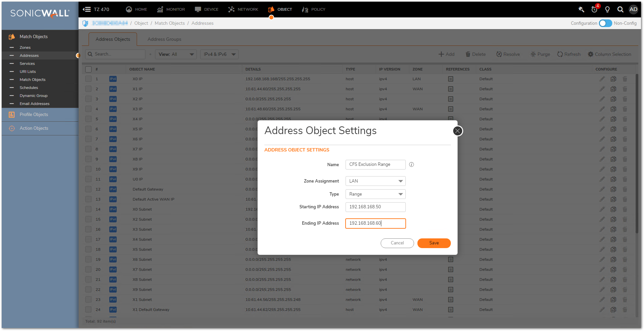Image resolution: width=644 pixels, height=331 pixels.
Task: Open global search magnifier icon
Action: coord(620,9)
